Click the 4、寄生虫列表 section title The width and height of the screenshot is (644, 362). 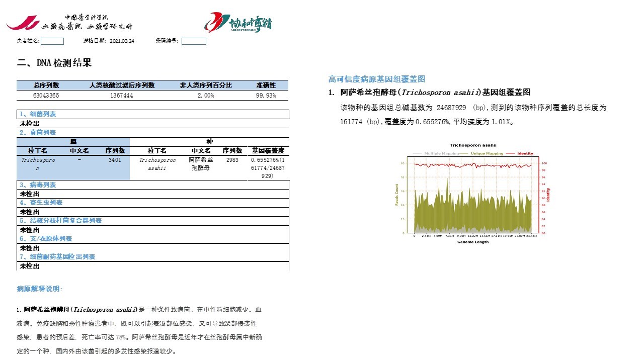pos(41,203)
